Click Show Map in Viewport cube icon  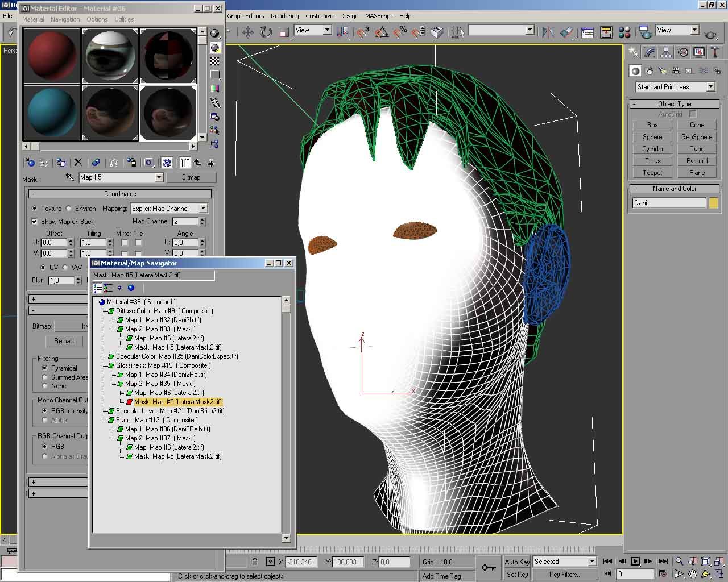click(x=167, y=163)
